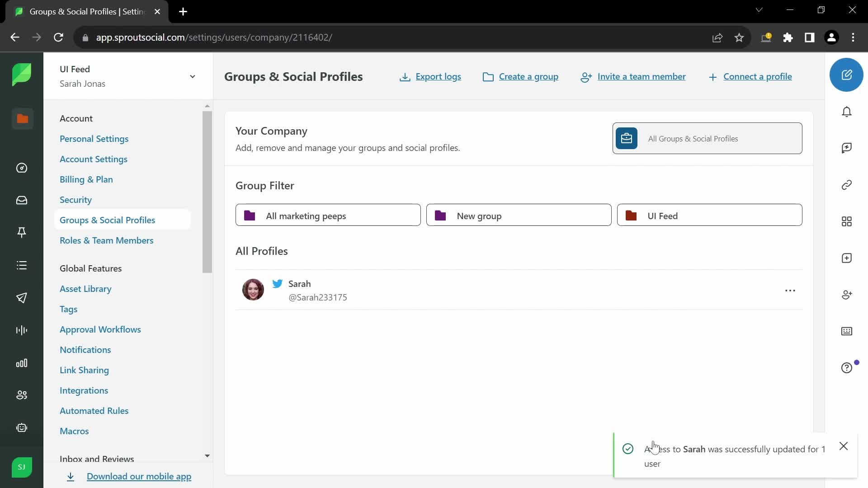
Task: Open the listening waveform icon
Action: pos(22,330)
